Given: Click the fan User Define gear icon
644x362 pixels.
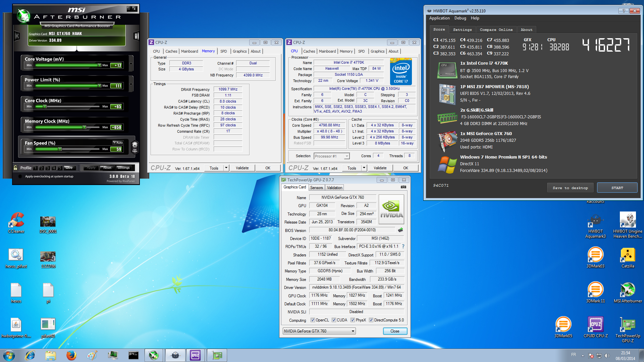Looking at the screenshot, I should tap(135, 146).
